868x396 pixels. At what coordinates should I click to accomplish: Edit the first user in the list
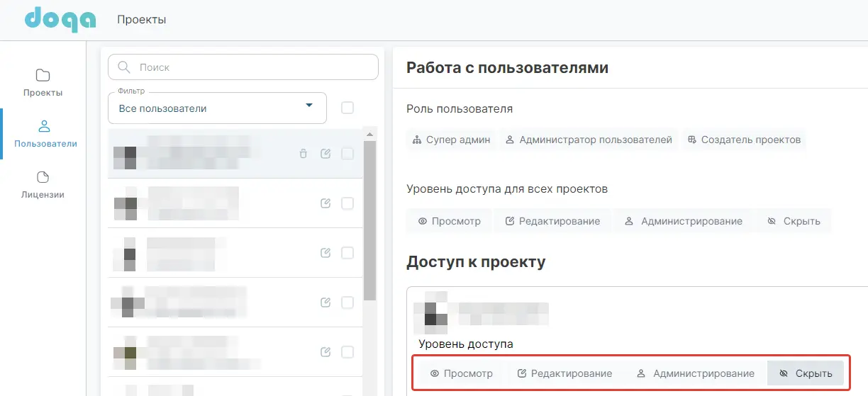325,154
